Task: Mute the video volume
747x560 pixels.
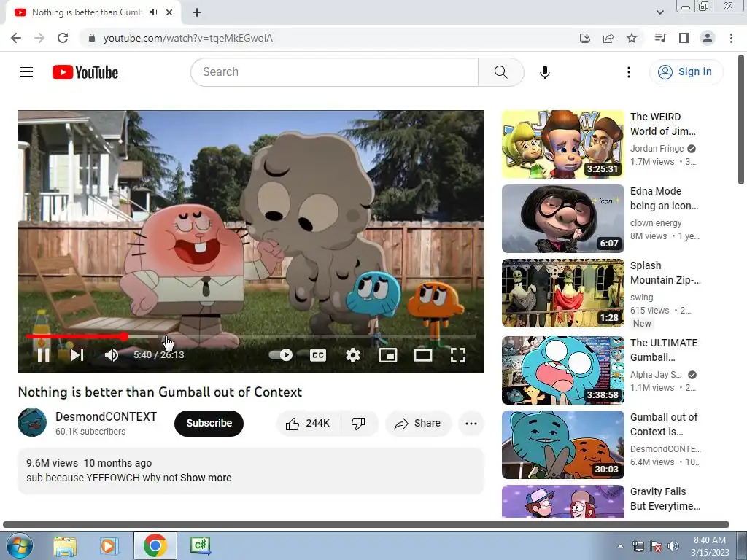Action: pyautogui.click(x=112, y=355)
